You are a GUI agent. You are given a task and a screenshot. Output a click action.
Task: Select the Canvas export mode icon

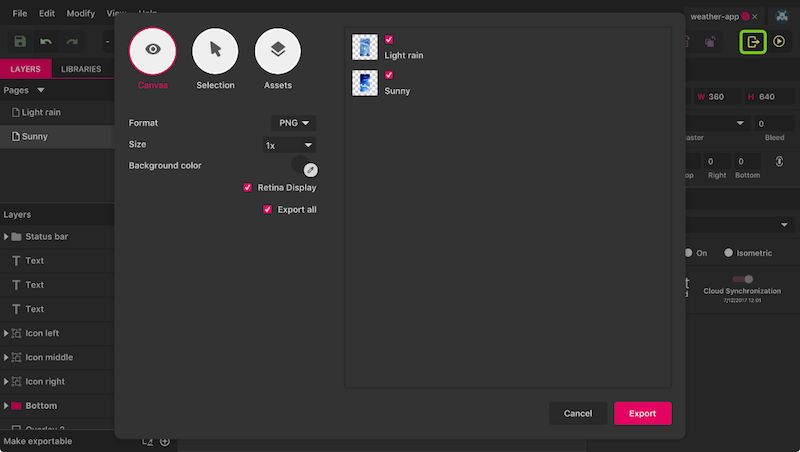pyautogui.click(x=153, y=50)
